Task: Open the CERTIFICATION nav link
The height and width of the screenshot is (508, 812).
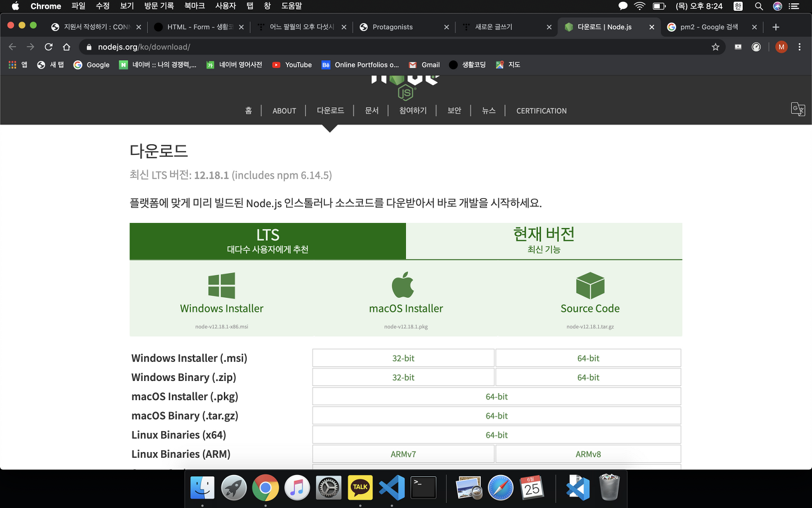Action: tap(541, 110)
